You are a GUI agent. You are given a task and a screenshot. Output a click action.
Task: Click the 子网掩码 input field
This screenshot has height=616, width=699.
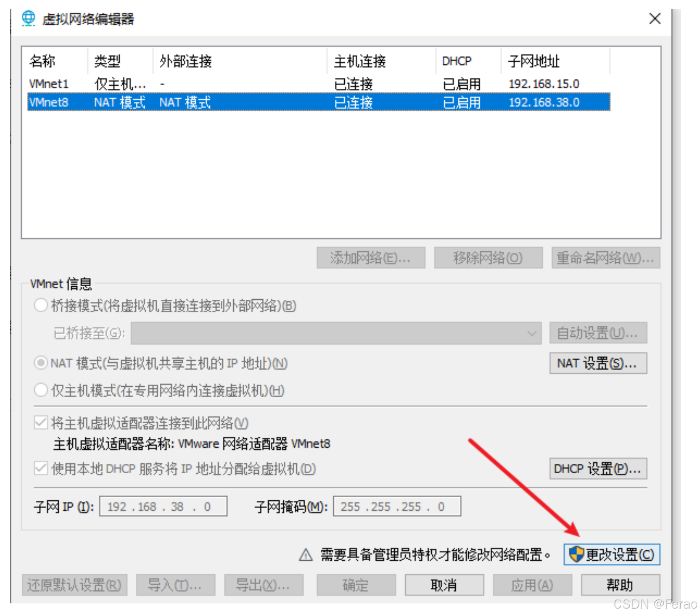(397, 506)
